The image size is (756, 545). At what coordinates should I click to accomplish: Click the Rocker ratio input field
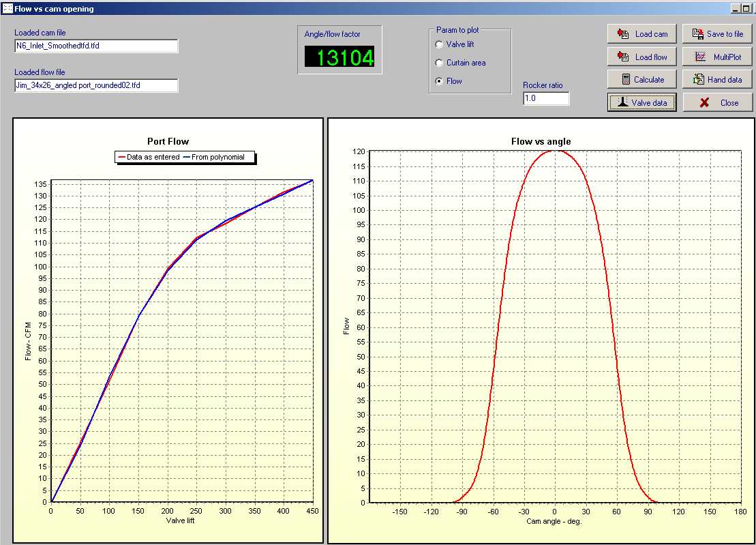point(545,98)
